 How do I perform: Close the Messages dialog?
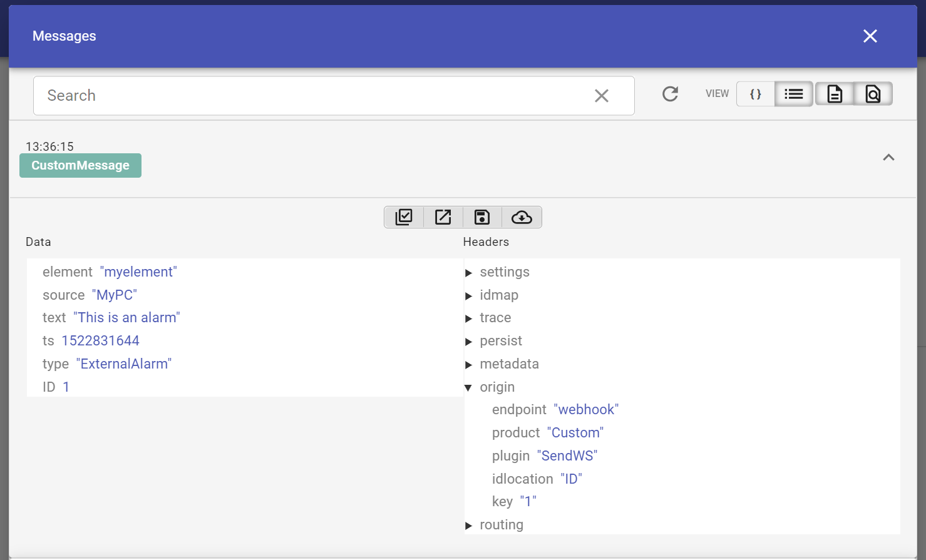[x=870, y=36]
